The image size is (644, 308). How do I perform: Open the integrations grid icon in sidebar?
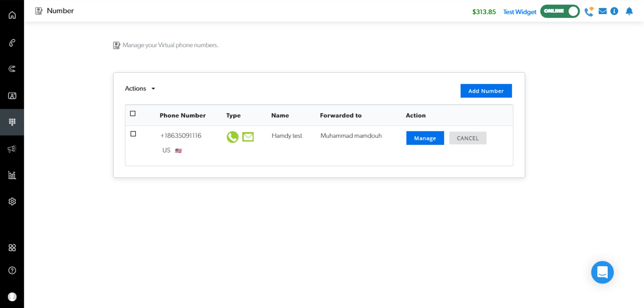[x=12, y=248]
